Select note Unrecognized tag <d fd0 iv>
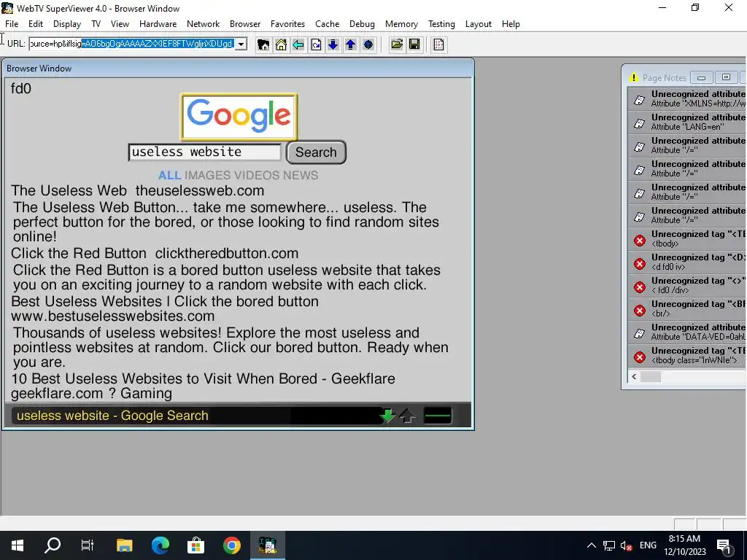 pyautogui.click(x=687, y=262)
